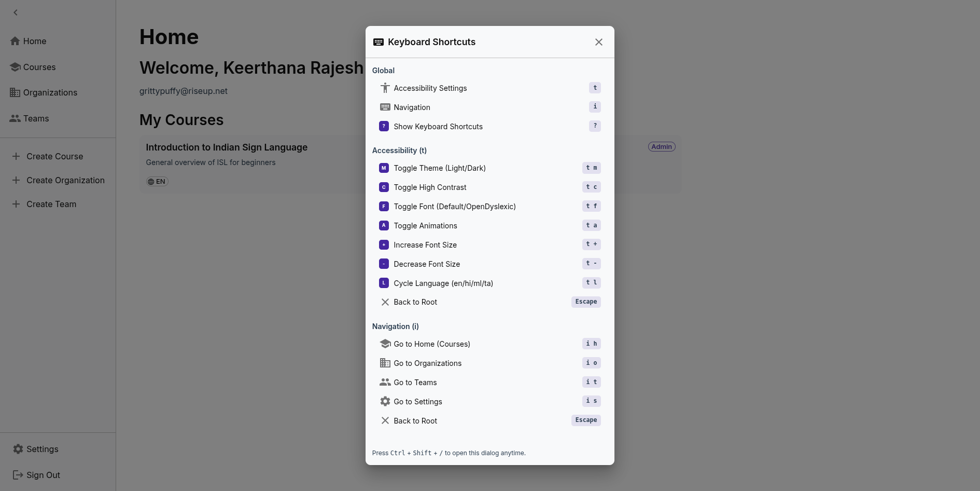
Task: Select Toggle High Contrast label
Action: 430,187
